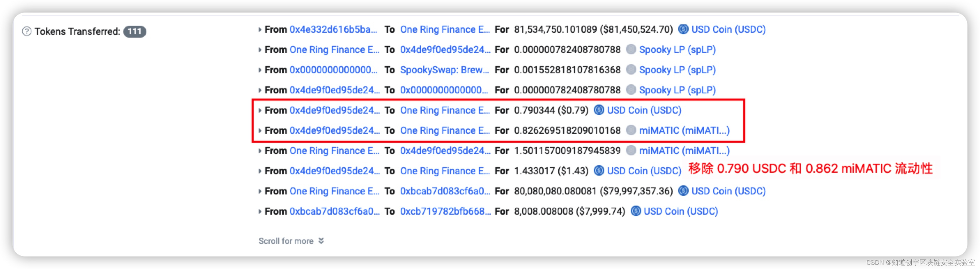Click the Tokens Transferred label
This screenshot has height=269, width=980.
77,31
